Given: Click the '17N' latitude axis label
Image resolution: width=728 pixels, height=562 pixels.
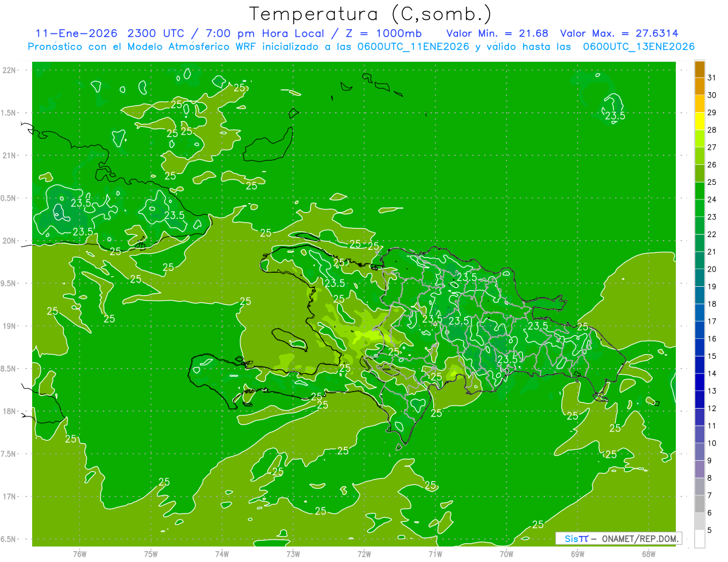Looking at the screenshot, I should pyautogui.click(x=10, y=497).
